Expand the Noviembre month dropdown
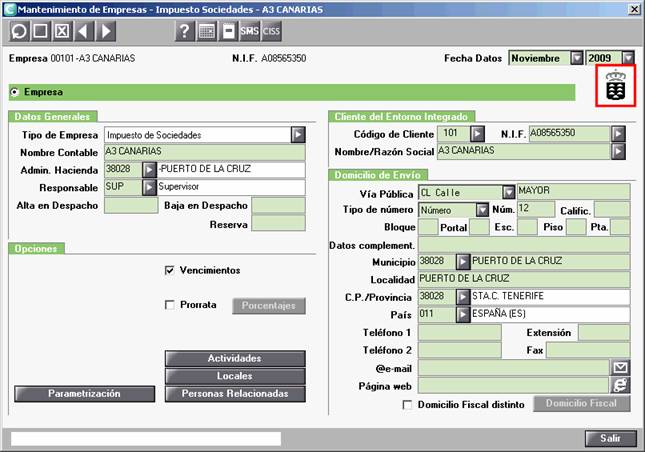The height and width of the screenshot is (452, 645). [x=577, y=58]
